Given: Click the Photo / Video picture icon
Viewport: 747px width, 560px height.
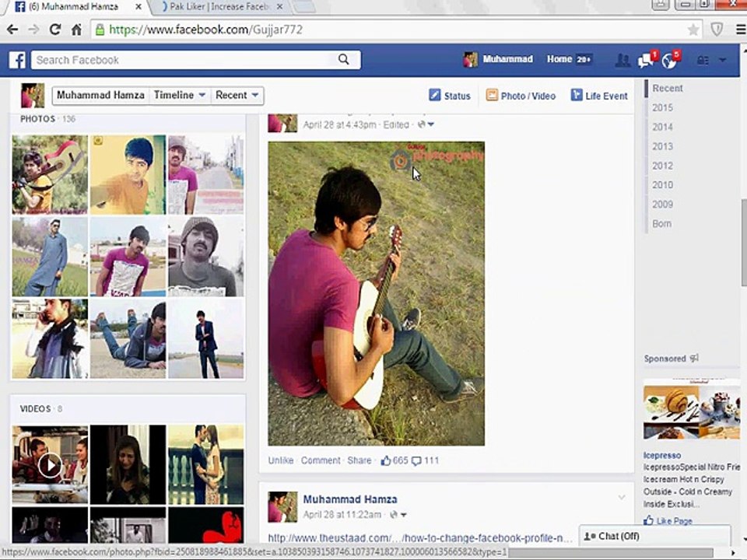Looking at the screenshot, I should tap(492, 95).
